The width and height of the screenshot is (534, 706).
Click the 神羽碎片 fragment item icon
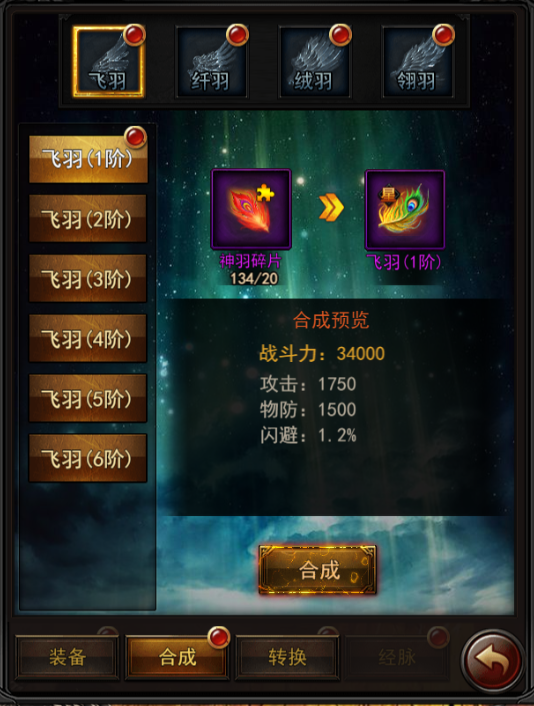click(251, 209)
